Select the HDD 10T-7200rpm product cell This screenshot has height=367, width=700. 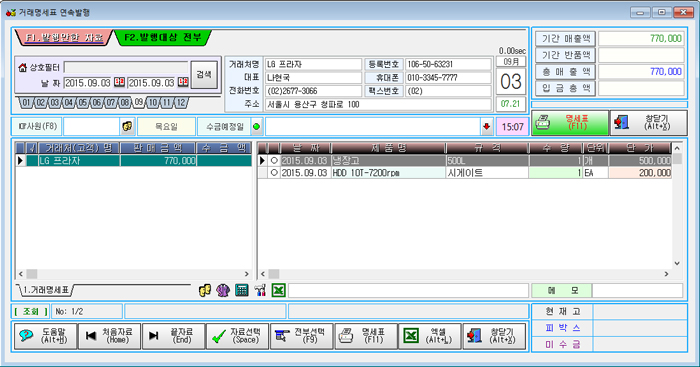pos(388,172)
